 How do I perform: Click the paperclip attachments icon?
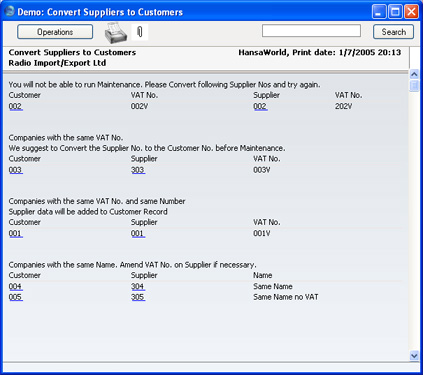tap(140, 32)
